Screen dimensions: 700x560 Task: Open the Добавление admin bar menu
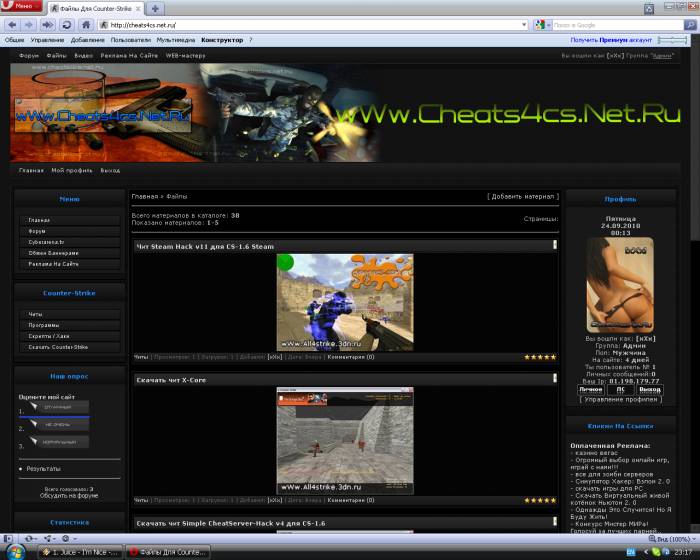click(x=88, y=40)
